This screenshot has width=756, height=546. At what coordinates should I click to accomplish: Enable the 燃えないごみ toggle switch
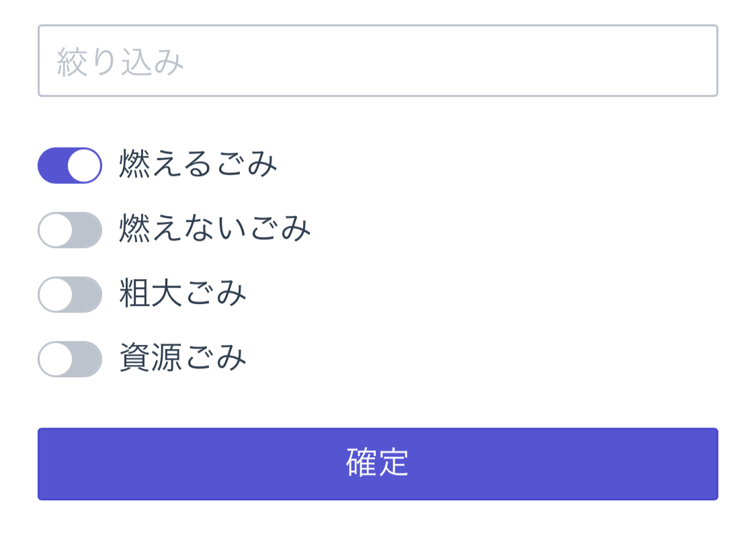[70, 230]
